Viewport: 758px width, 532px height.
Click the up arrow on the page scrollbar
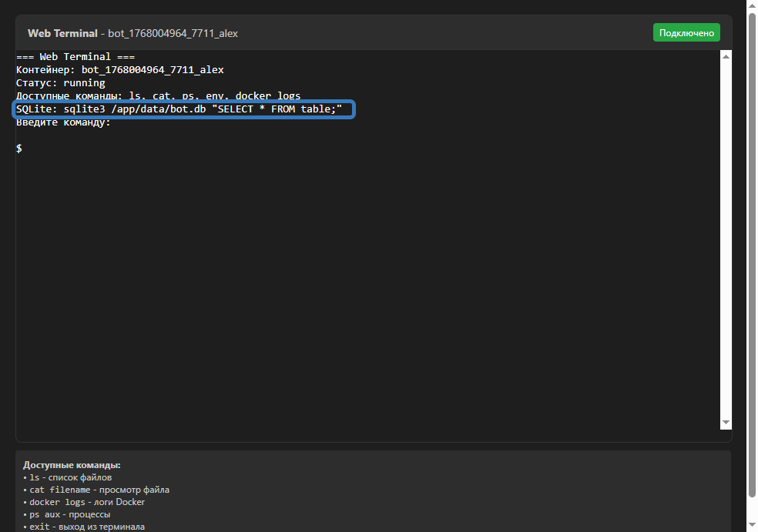(751, 6)
